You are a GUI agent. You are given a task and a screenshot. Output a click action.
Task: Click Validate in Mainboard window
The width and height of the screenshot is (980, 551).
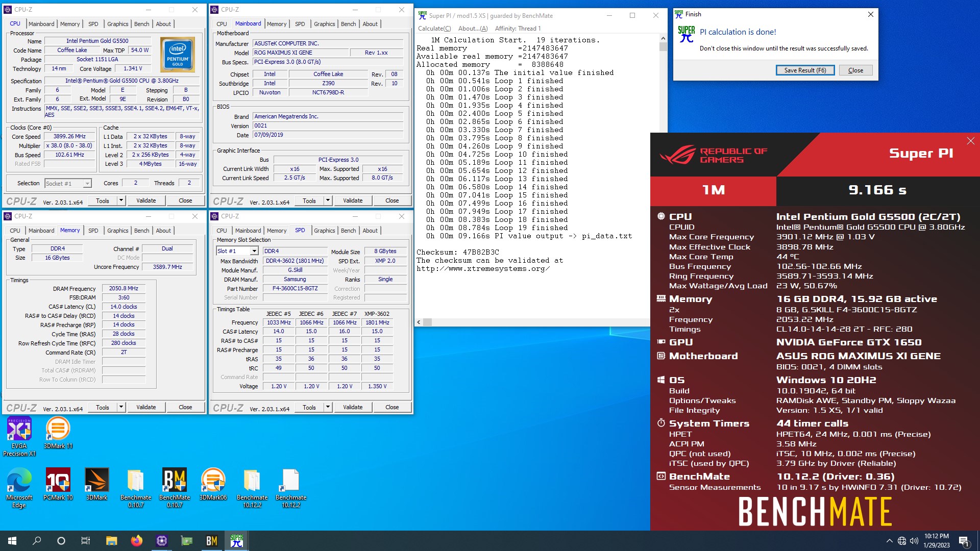(353, 201)
